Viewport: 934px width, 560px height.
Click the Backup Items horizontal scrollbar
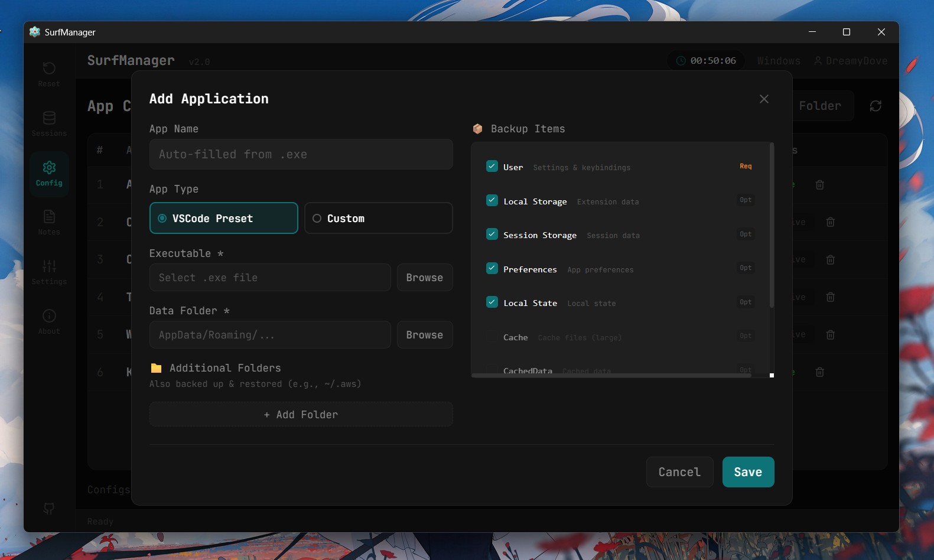point(611,375)
